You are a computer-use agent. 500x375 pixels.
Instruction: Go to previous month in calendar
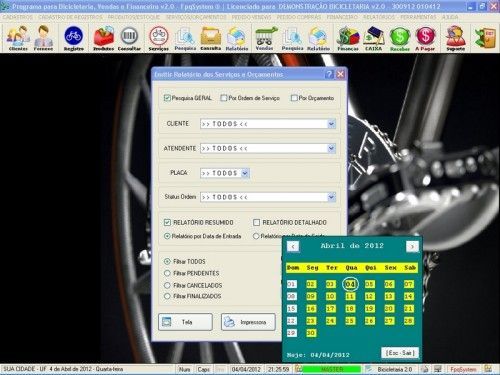[293, 247]
